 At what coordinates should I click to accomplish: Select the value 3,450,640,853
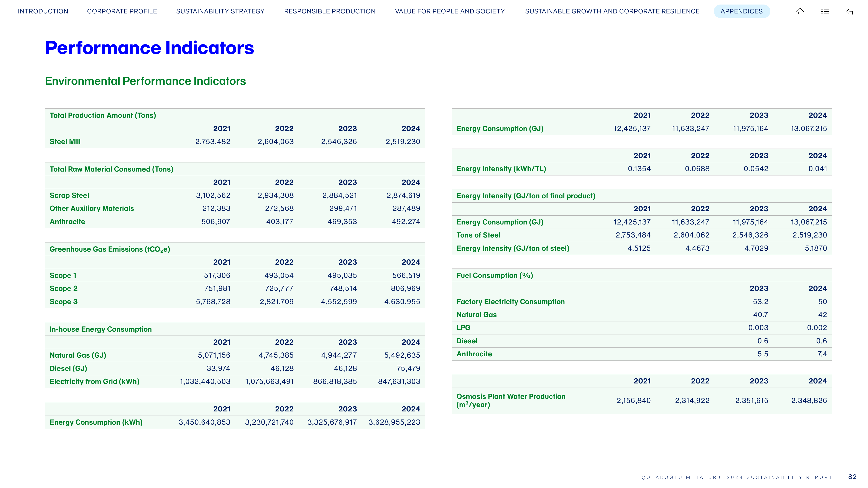[x=205, y=422]
